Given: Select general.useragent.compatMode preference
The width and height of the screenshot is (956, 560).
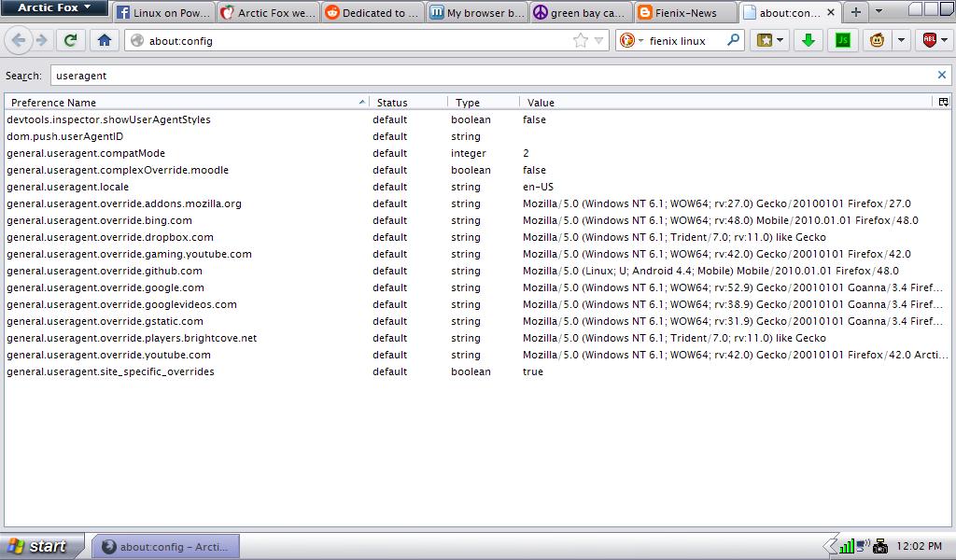Looking at the screenshot, I should pos(478,153).
